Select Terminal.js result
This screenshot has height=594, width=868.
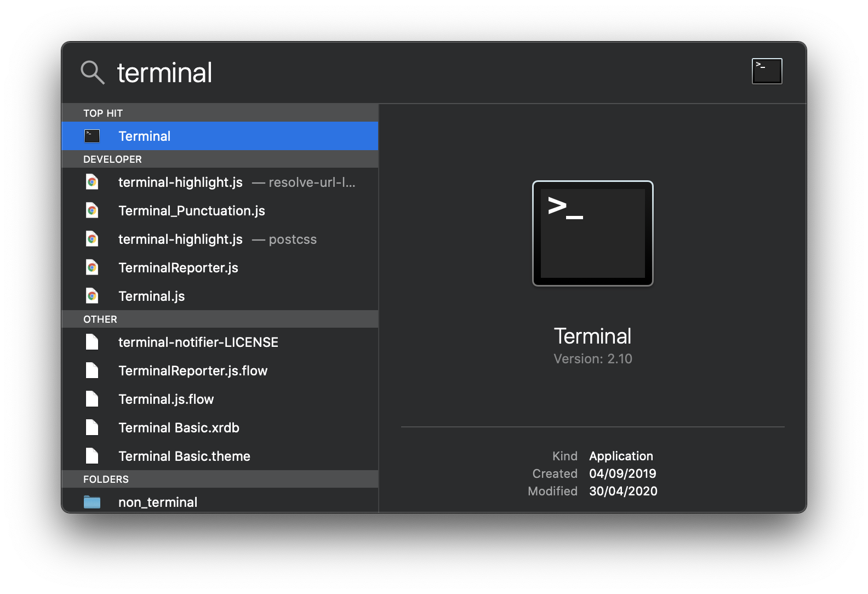coord(220,296)
